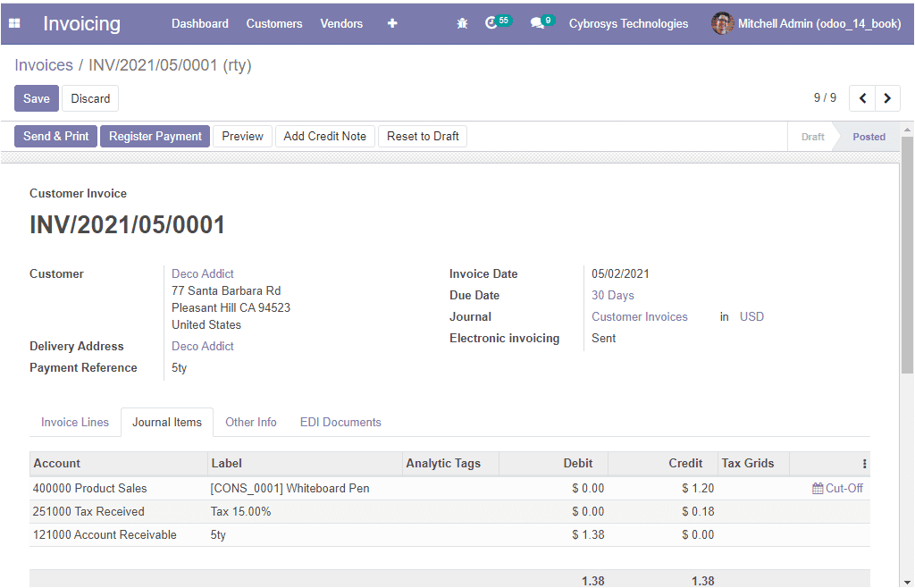
Task: Click the plus icon in navbar
Action: coord(392,23)
